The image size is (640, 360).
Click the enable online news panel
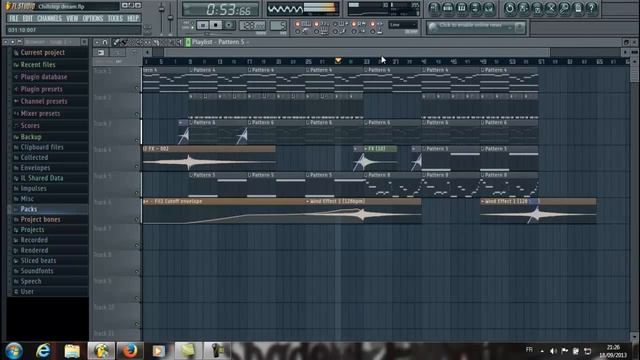(x=476, y=27)
